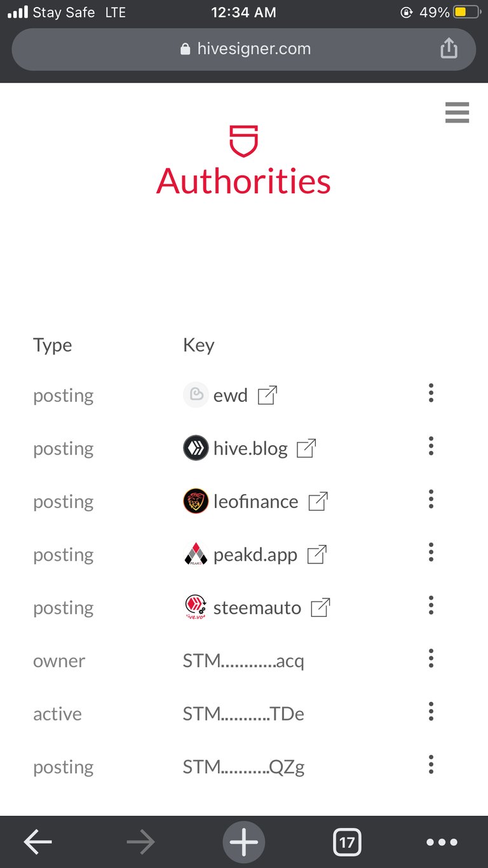The image size is (488, 868).
Task: Open external link icon beside leofinance
Action: pos(318,501)
